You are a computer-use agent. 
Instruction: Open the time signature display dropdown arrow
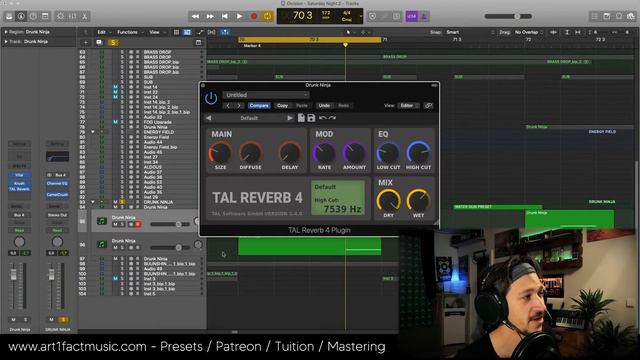tap(360, 16)
